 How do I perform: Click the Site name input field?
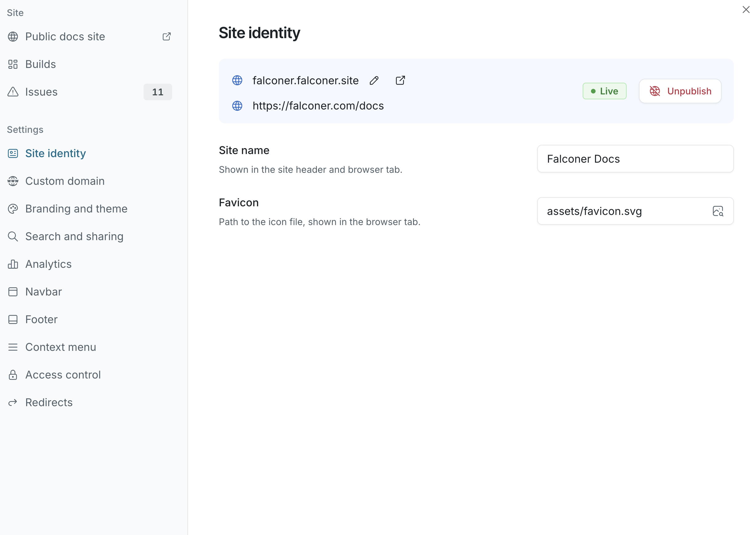click(635, 159)
